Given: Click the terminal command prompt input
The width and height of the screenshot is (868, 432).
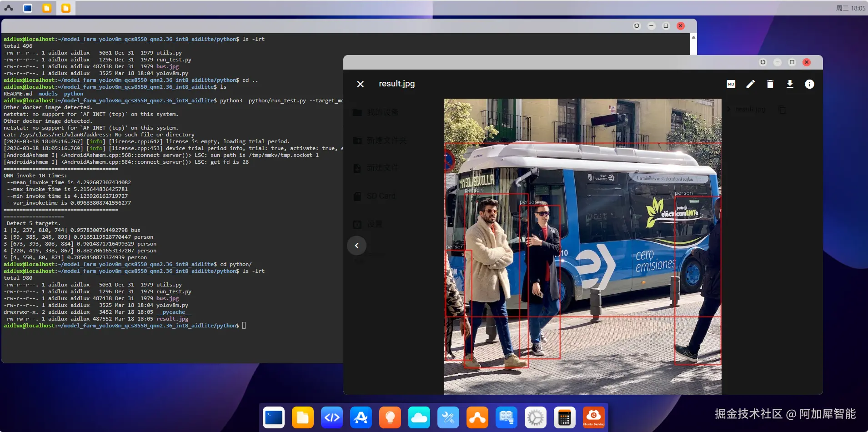Looking at the screenshot, I should (x=244, y=326).
